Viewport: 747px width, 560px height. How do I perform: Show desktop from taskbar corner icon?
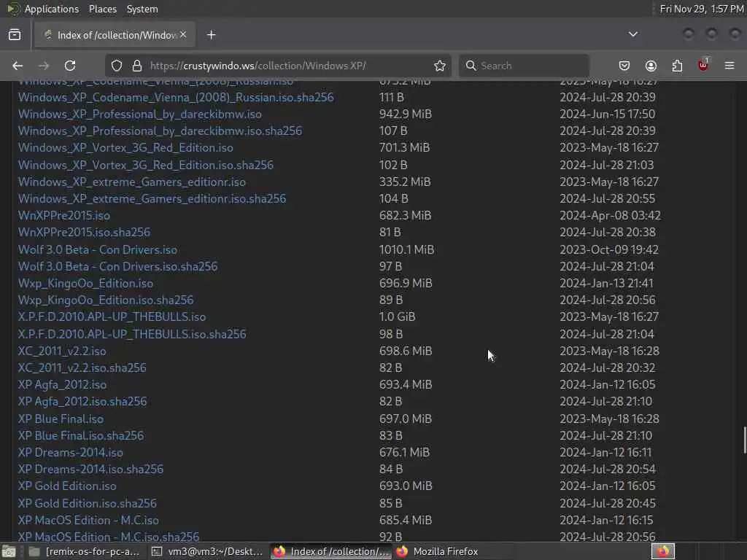[9, 552]
